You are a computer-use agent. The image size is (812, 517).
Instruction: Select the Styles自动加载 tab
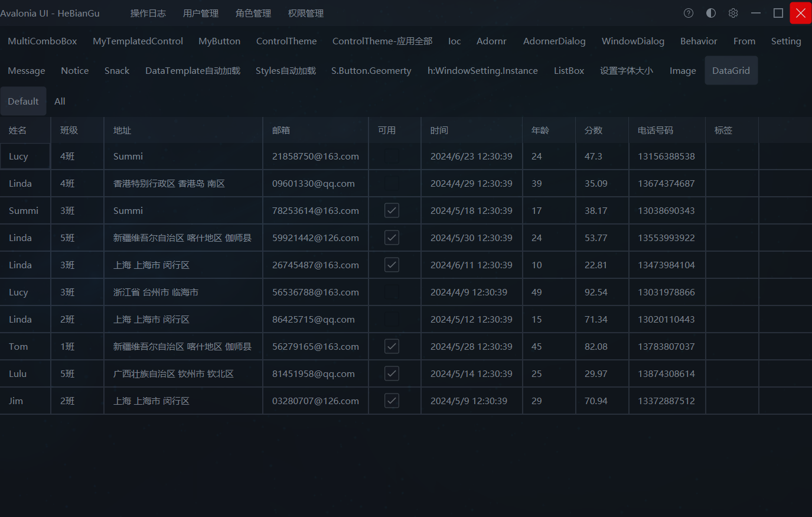click(x=286, y=70)
